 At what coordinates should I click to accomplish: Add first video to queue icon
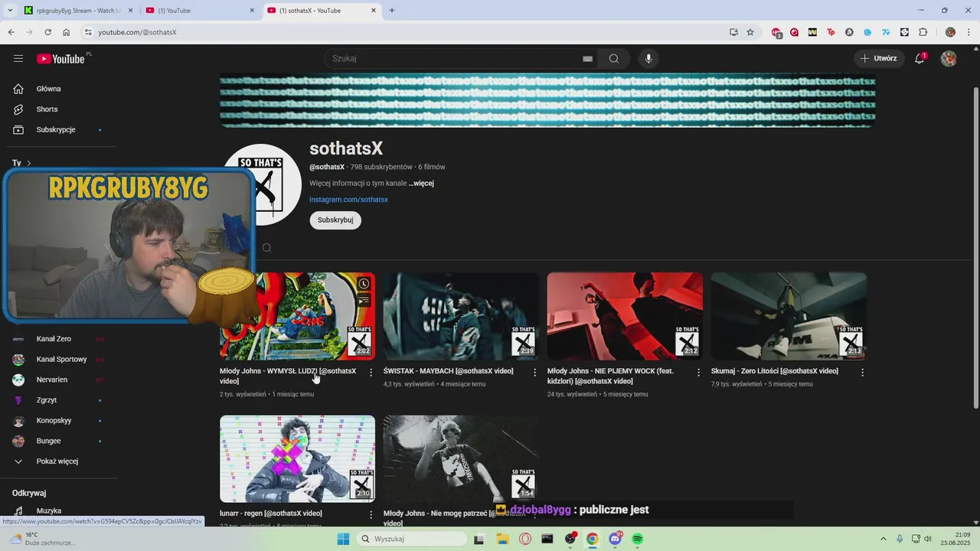click(x=364, y=301)
